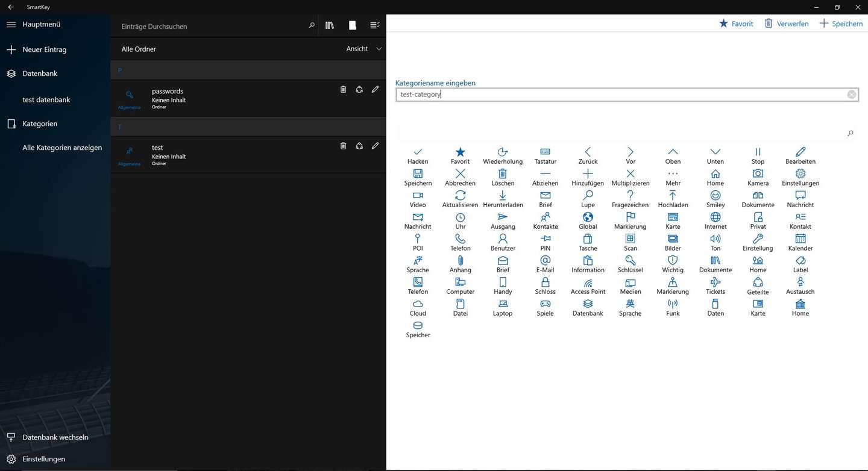Pick the Tastatur keyboard icon
Viewport: 868px width, 471px height.
pyautogui.click(x=545, y=155)
